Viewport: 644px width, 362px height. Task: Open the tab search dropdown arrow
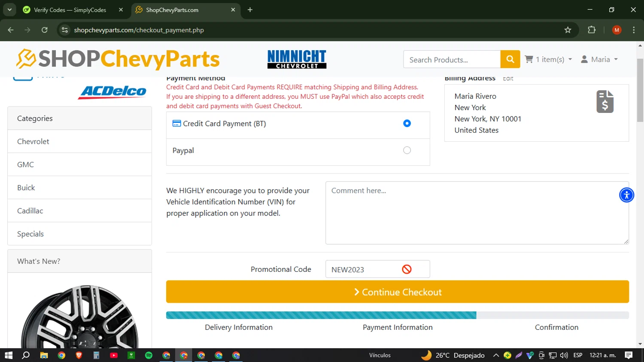(x=9, y=10)
